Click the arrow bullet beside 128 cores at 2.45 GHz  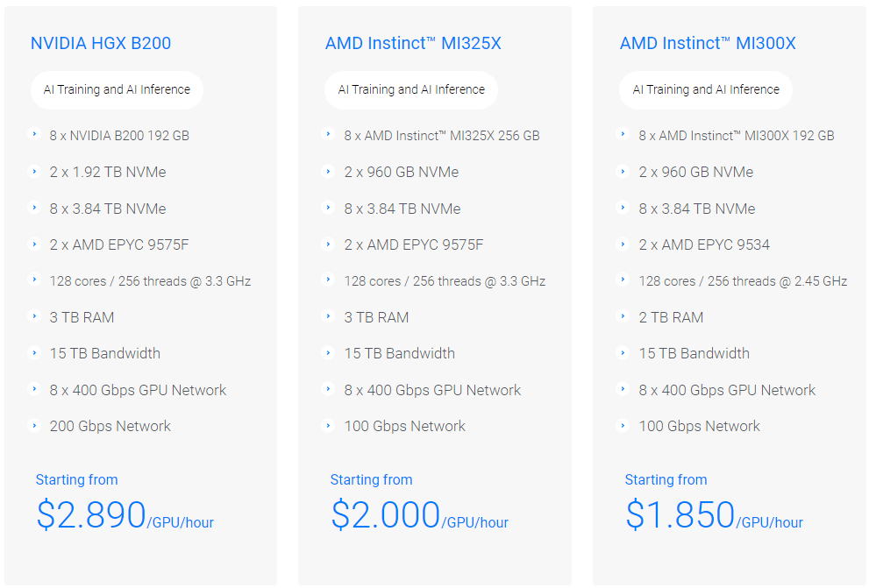[x=623, y=280]
